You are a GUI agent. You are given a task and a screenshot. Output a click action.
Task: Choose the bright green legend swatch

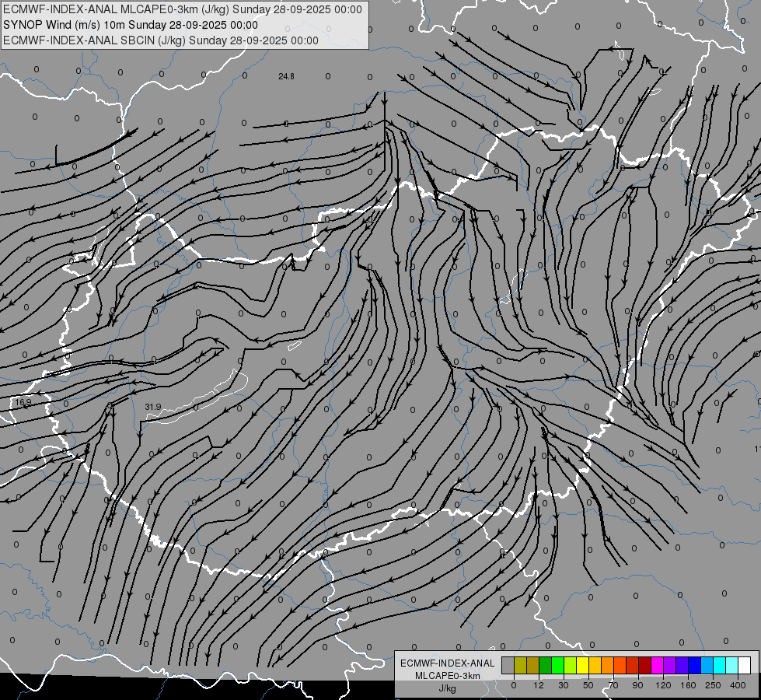(x=557, y=665)
